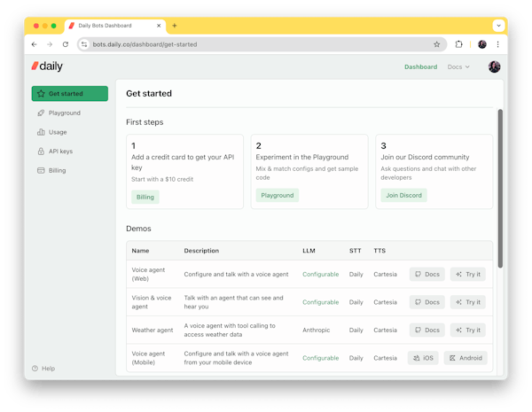Open the user avatar in page header
532x412 pixels.
tap(495, 66)
